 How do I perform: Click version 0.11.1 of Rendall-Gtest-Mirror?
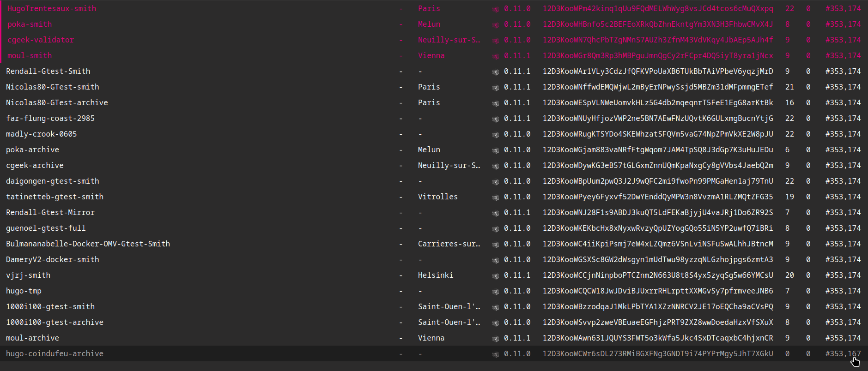point(517,212)
